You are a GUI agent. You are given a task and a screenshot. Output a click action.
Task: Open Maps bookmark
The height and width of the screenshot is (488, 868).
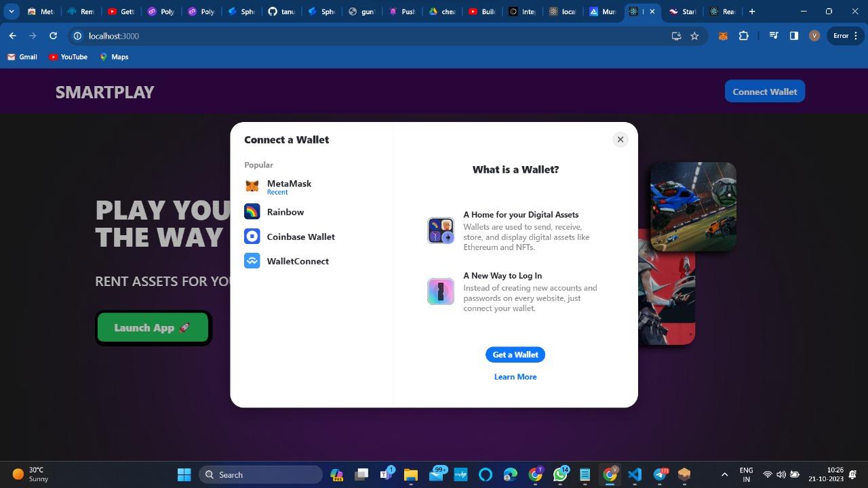tap(114, 57)
